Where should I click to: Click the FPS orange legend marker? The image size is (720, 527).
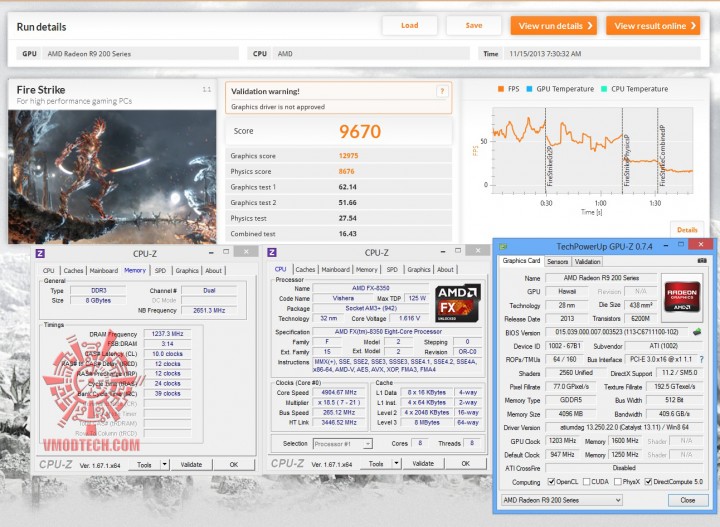501,89
